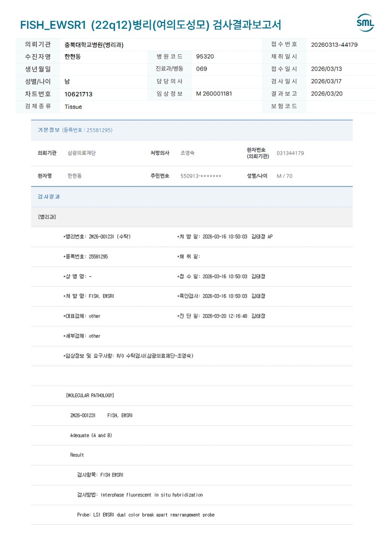This screenshot has height=554, width=392.
Task: Select the 접수일 timestamp line
Action: [x=221, y=276]
